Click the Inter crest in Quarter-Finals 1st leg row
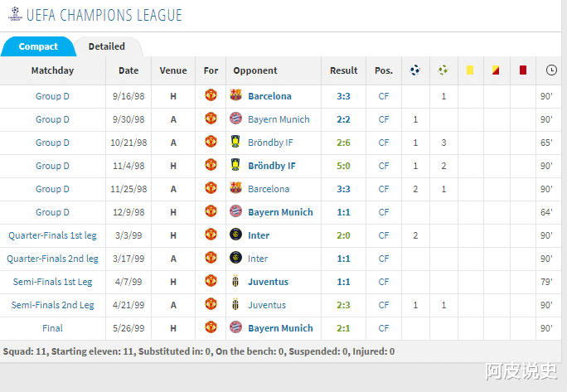 (235, 235)
